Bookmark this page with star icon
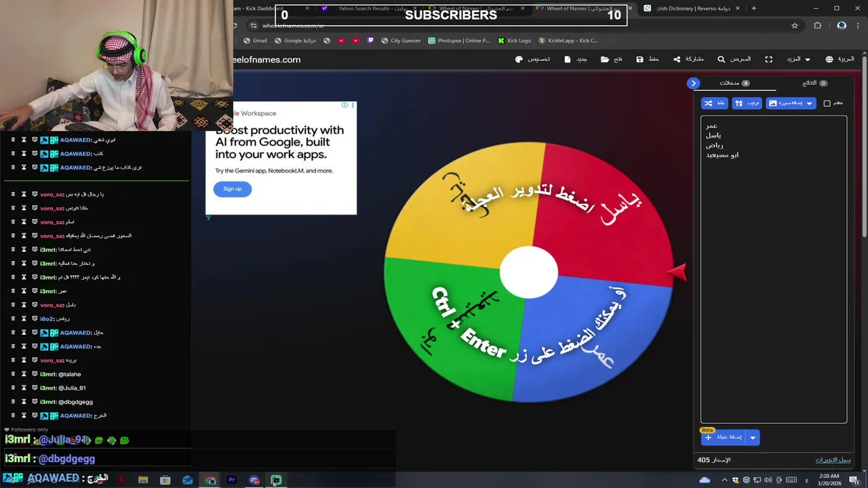The image size is (868, 488). point(795,26)
